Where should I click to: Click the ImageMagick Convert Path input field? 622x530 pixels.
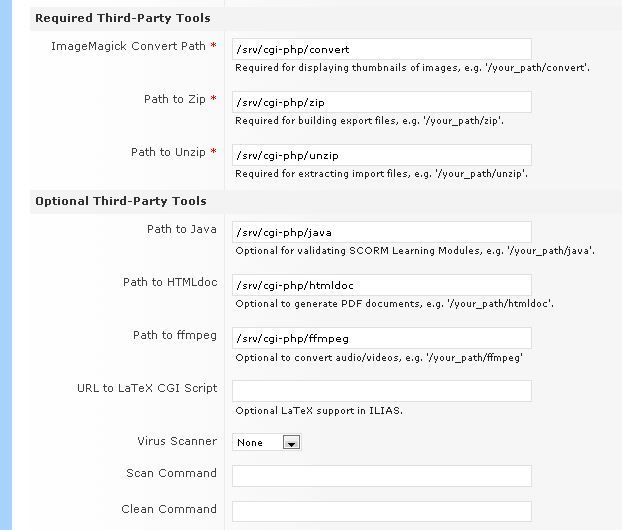[x=381, y=49]
